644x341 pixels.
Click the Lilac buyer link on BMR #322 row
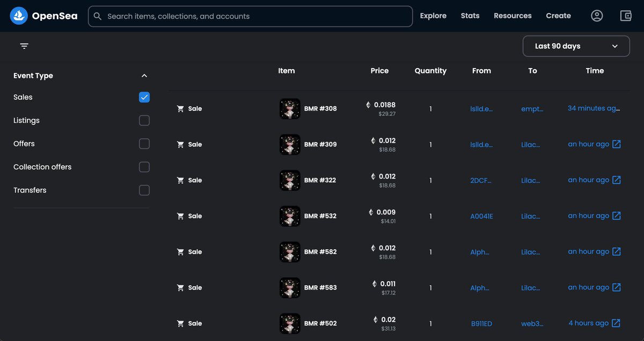click(x=531, y=180)
